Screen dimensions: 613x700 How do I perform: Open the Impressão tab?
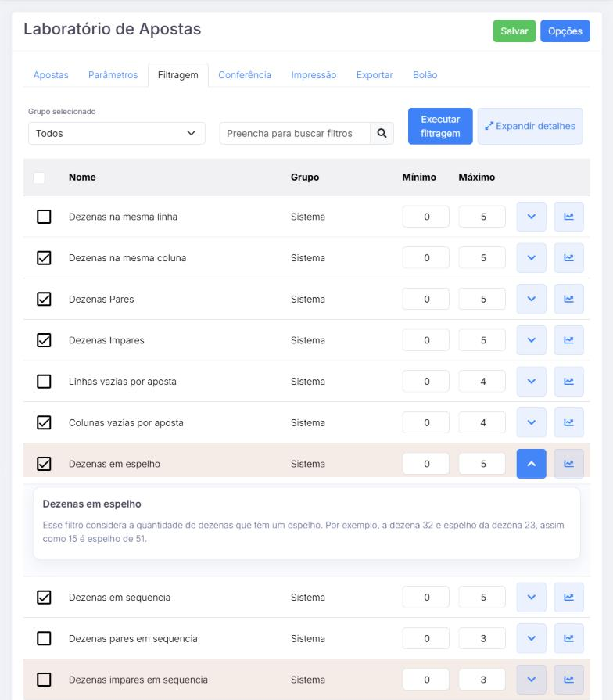pyautogui.click(x=314, y=75)
